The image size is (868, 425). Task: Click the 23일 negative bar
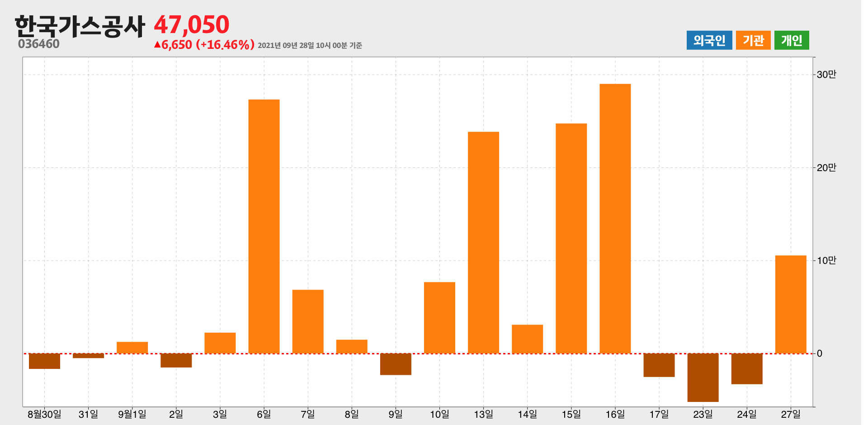click(x=703, y=377)
